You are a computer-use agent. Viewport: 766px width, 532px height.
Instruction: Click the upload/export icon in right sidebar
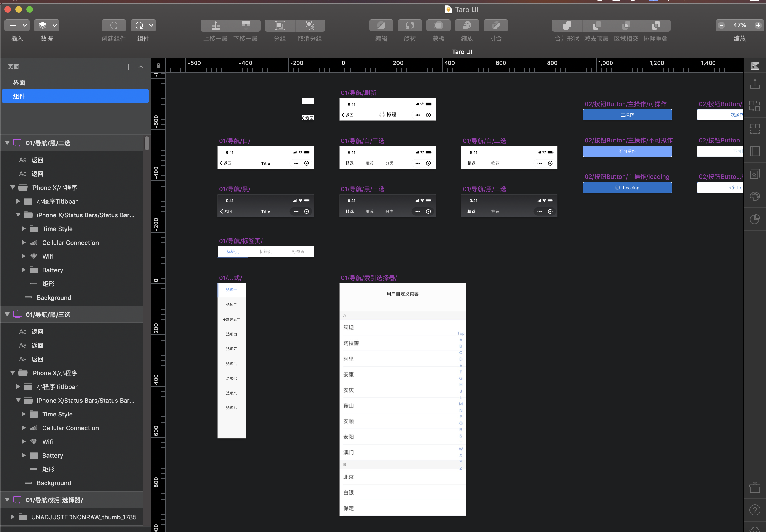[x=755, y=84]
